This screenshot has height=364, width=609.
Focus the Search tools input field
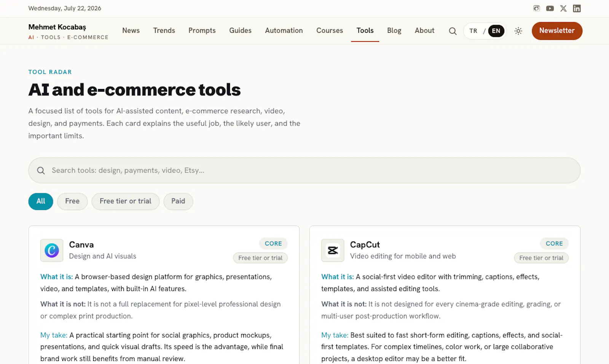(x=304, y=170)
